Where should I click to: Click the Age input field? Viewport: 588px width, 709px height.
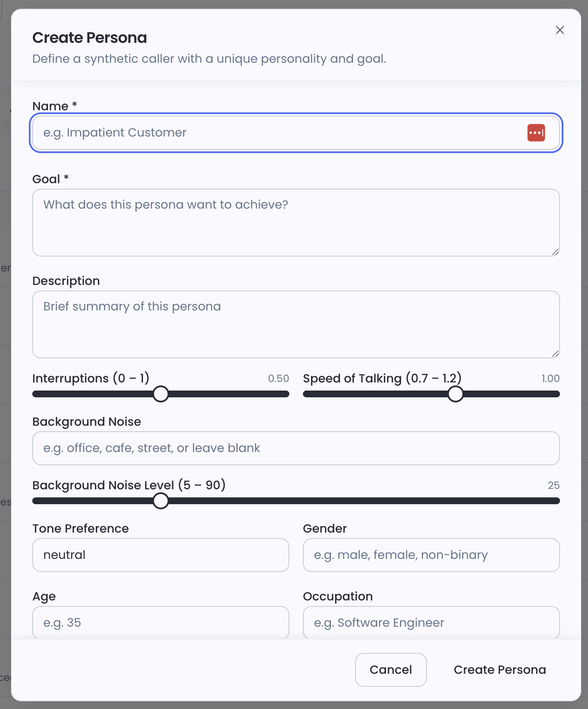pos(160,622)
